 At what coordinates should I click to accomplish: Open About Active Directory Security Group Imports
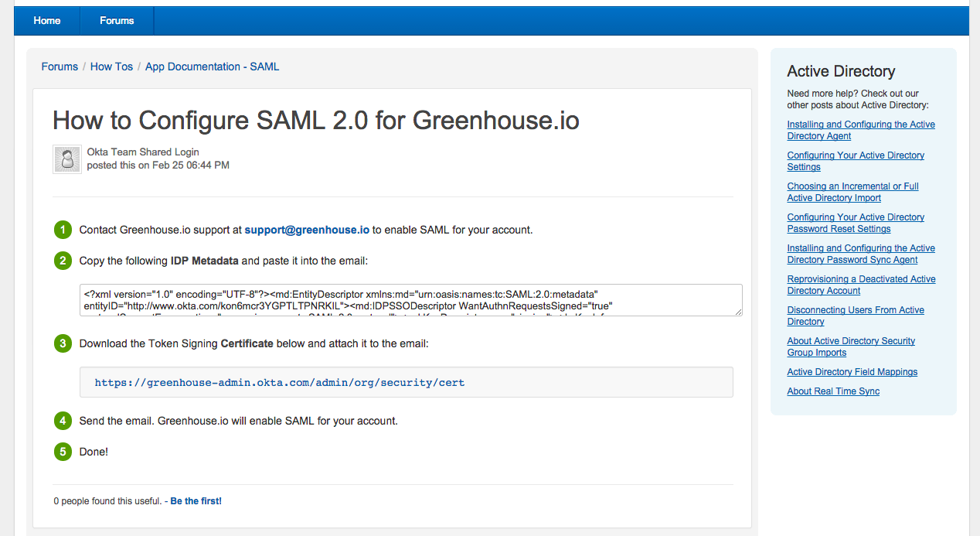coord(851,347)
